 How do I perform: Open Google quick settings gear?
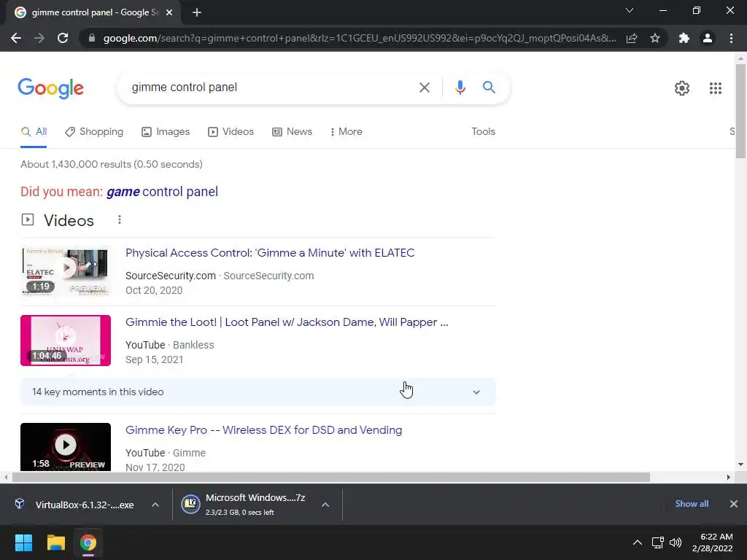click(x=682, y=88)
